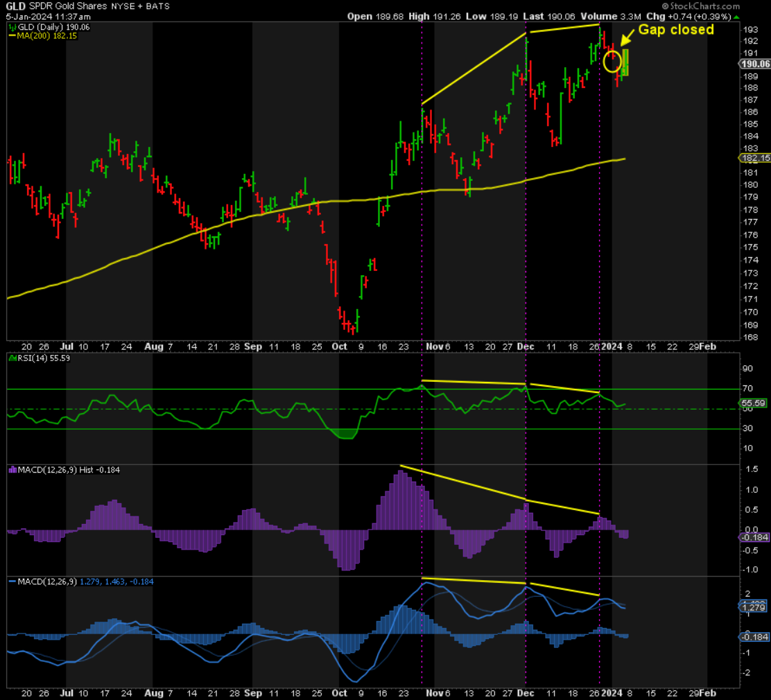Click the green marker beside RSI(14) label
The image size is (771, 700).
[x=12, y=358]
